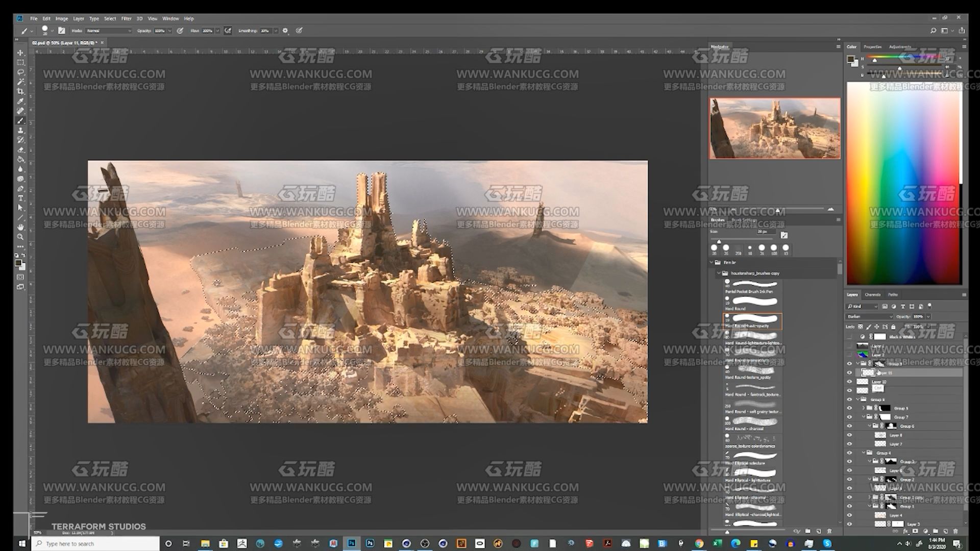The height and width of the screenshot is (551, 980).
Task: Open the brush preset picker dropdown
Action: click(52, 31)
